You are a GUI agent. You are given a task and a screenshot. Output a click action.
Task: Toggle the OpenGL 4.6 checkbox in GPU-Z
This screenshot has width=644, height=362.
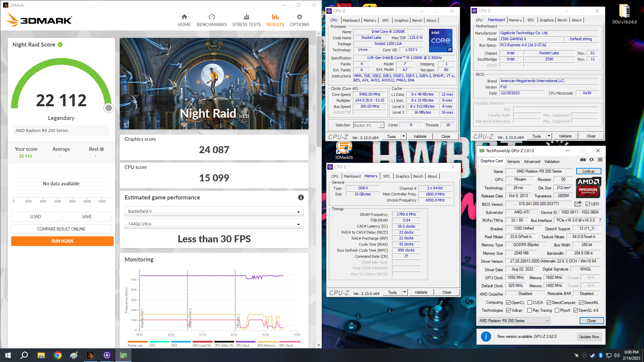click(576, 310)
